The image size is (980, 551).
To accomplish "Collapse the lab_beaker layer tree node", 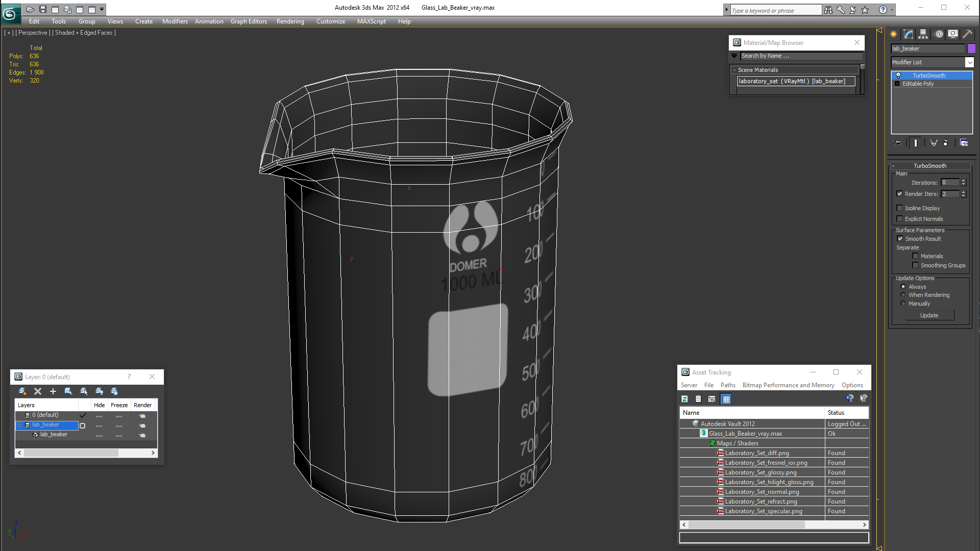I will (19, 425).
